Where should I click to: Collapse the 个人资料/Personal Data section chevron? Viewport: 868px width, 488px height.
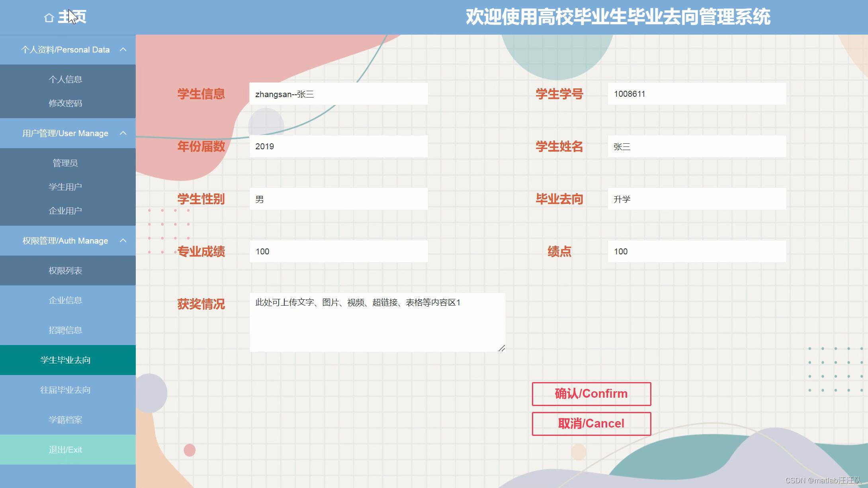pos(123,49)
